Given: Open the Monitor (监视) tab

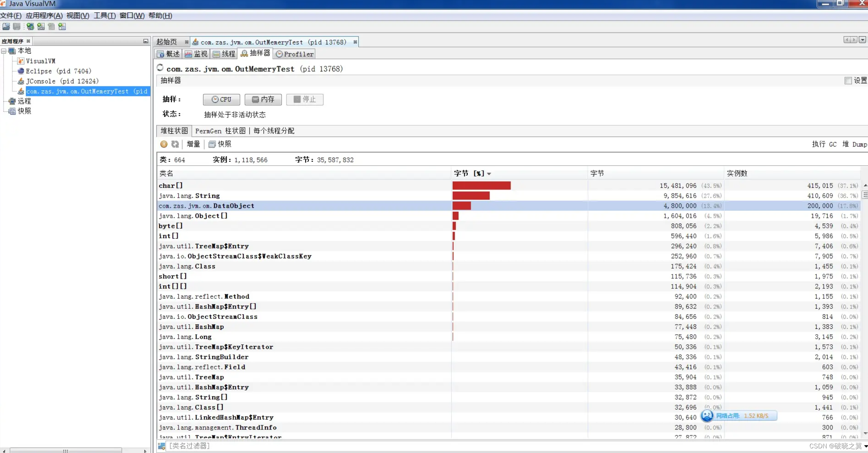Looking at the screenshot, I should click(196, 54).
